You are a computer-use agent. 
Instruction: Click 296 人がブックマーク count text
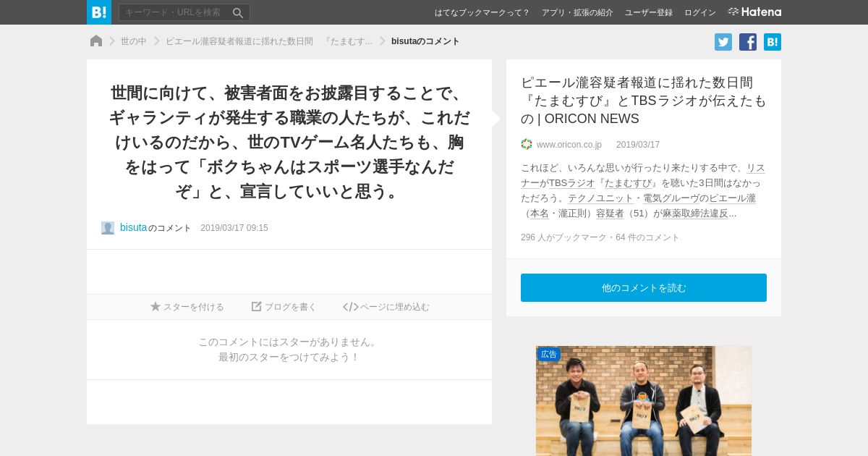tap(563, 237)
